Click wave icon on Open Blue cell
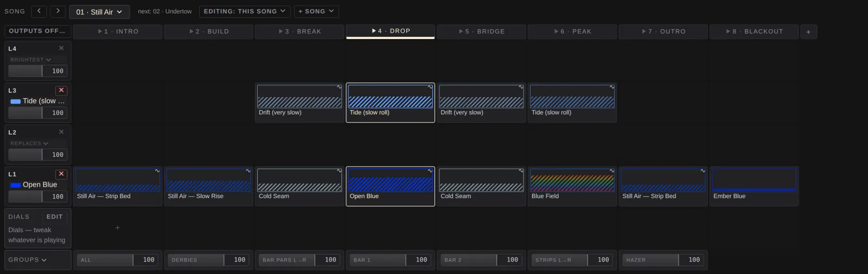The width and height of the screenshot is (868, 274). pyautogui.click(x=430, y=170)
